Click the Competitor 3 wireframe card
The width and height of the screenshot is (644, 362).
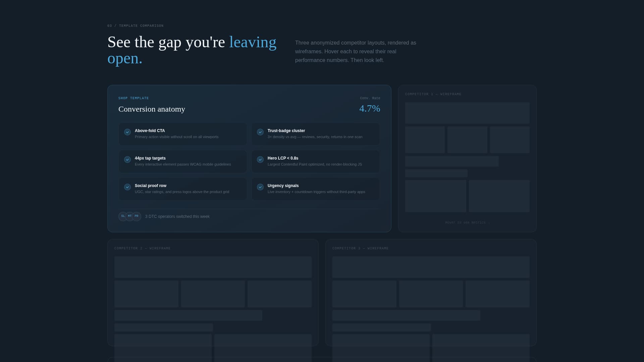431,293
